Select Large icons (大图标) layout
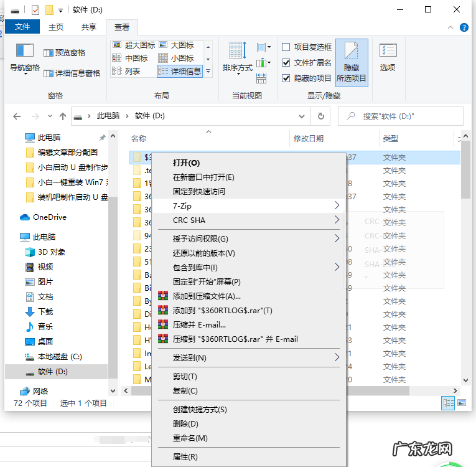 tap(176, 45)
